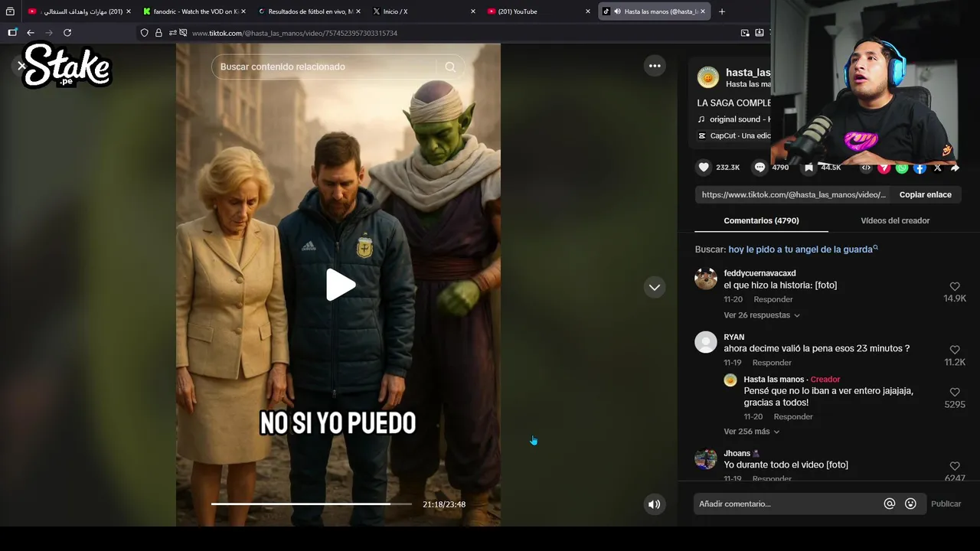Open the hasta_las_manos creator avatar
Image resolution: width=980 pixels, height=551 pixels.
pos(708,77)
